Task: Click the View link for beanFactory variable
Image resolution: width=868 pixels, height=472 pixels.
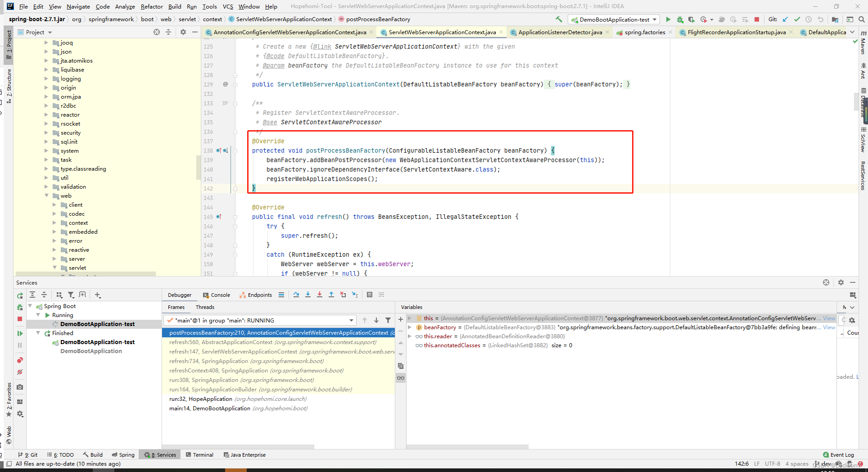Action: click(829, 327)
